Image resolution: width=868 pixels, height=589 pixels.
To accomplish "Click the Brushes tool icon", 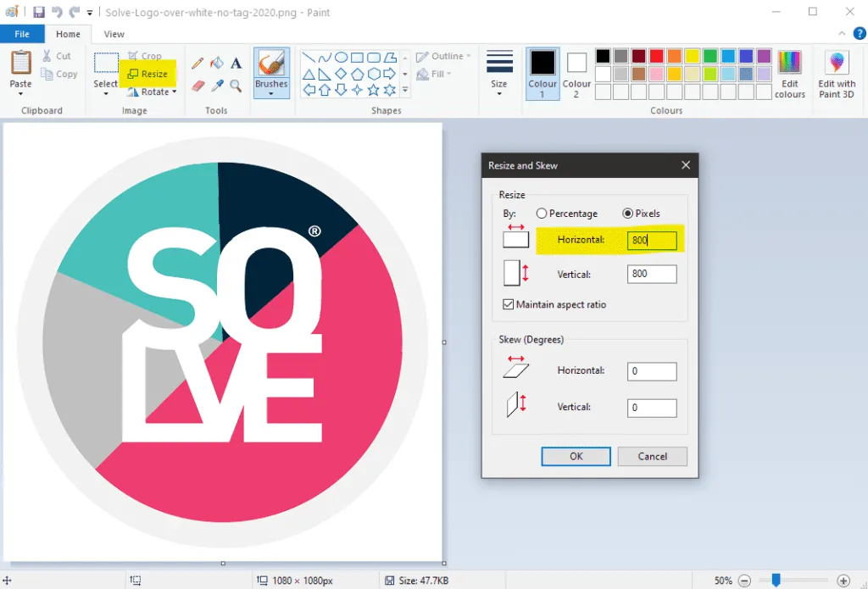I will tap(271, 63).
